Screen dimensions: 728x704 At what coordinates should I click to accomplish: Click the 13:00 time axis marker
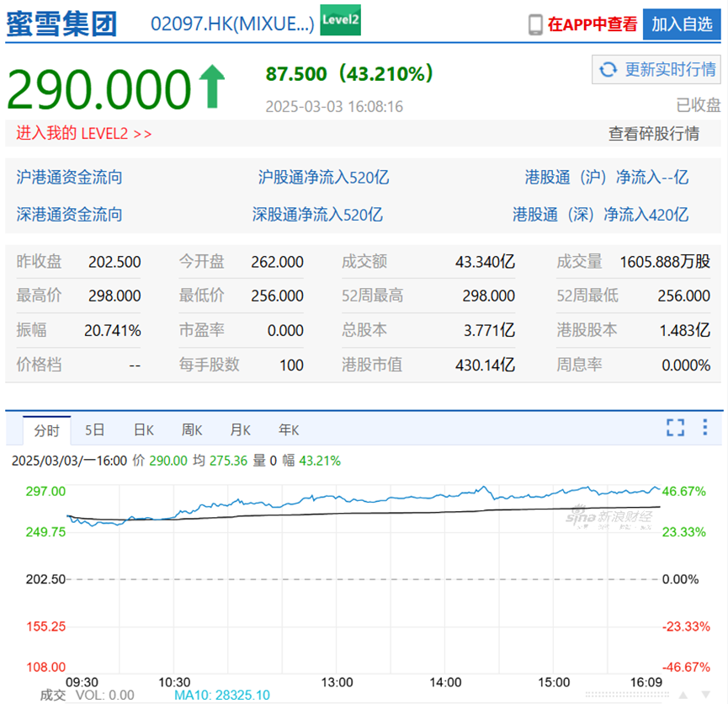tap(337, 682)
